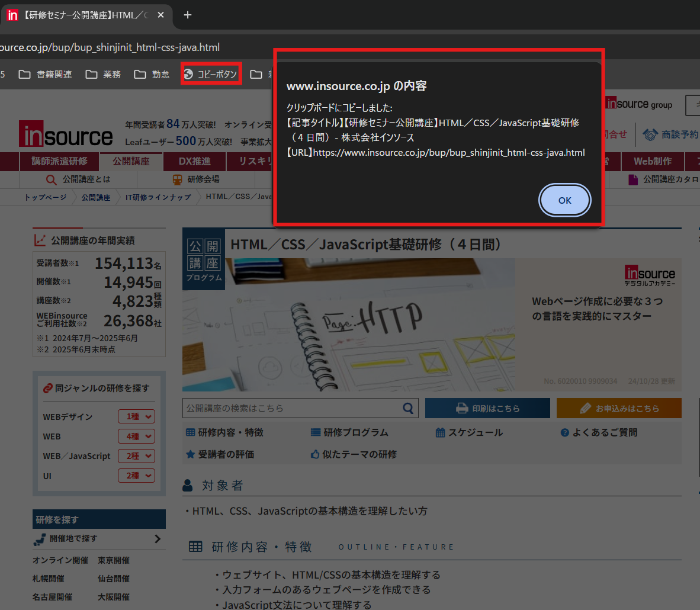Screen dimensions: 700x610
Task: Click OK in the clipboard alert dialog
Action: (x=564, y=200)
